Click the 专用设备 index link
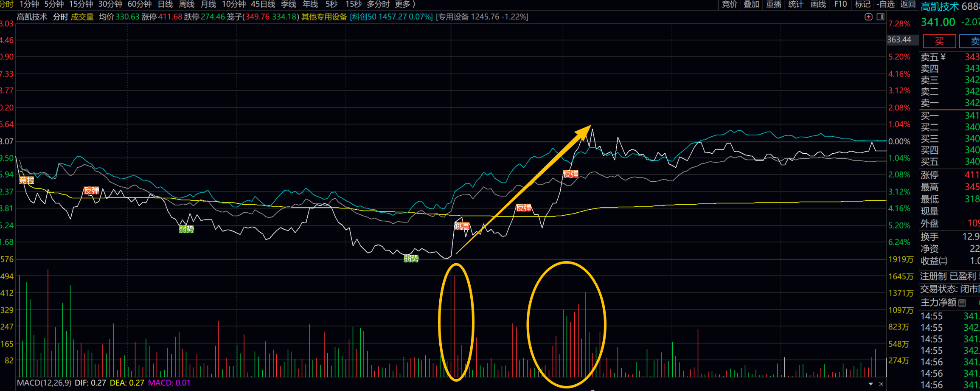This screenshot has width=980, height=391. click(x=482, y=17)
